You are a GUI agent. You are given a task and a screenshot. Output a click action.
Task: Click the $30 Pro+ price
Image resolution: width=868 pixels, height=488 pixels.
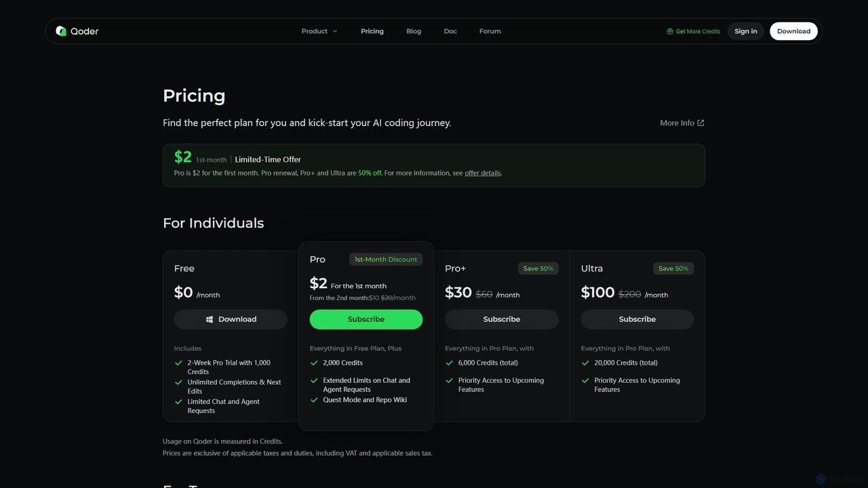click(x=458, y=292)
